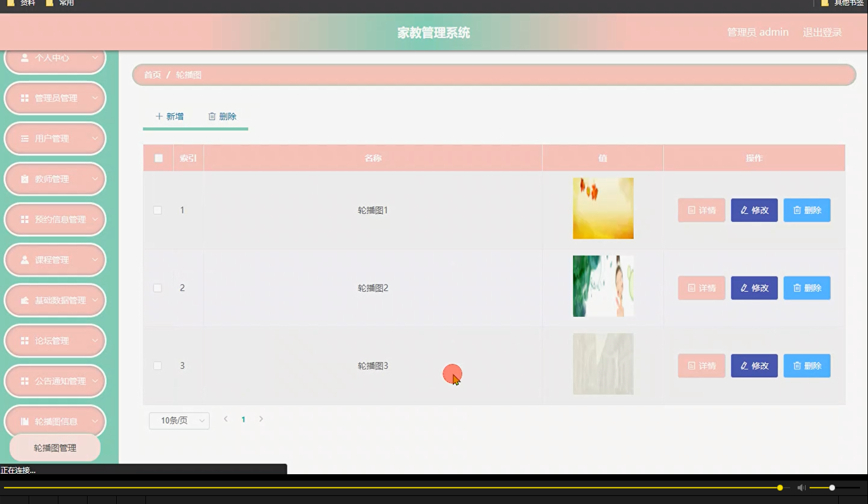Mute the video with the speaker icon
The height and width of the screenshot is (504, 868).
pos(801,487)
